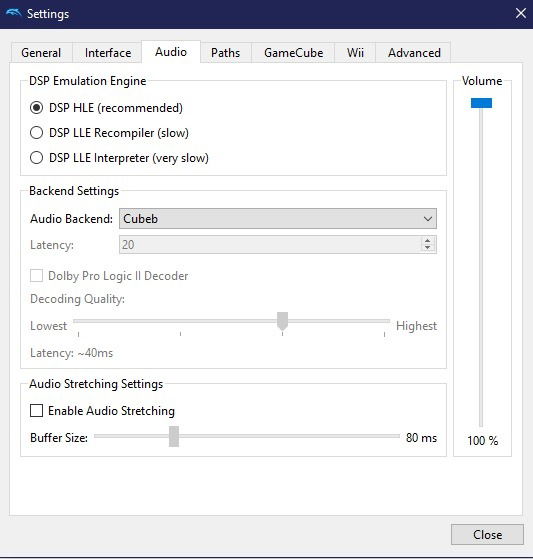This screenshot has height=559, width=533.
Task: Select DSP HLE (recommended) radio button
Action: coord(36,108)
